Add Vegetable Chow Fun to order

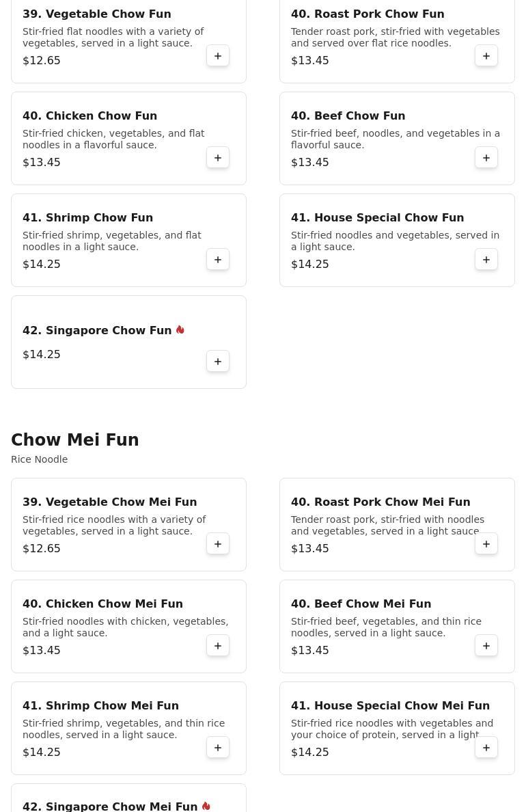tap(218, 56)
